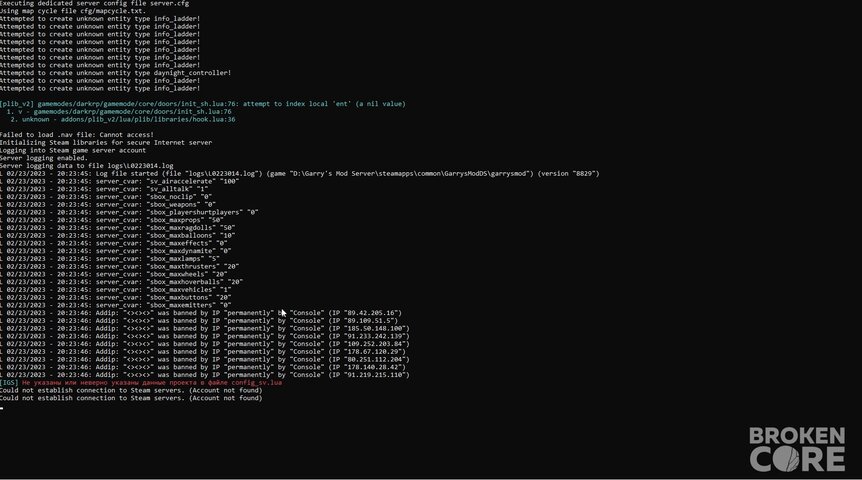
Task: Click the ban line for IP 185.50.148.100
Action: pyautogui.click(x=205, y=328)
